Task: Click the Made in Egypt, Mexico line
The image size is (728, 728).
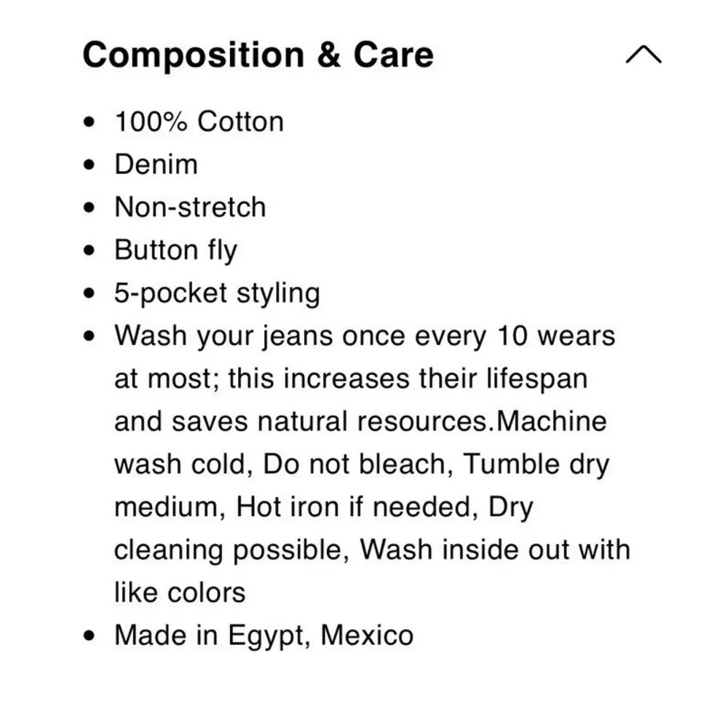Action: tap(264, 635)
